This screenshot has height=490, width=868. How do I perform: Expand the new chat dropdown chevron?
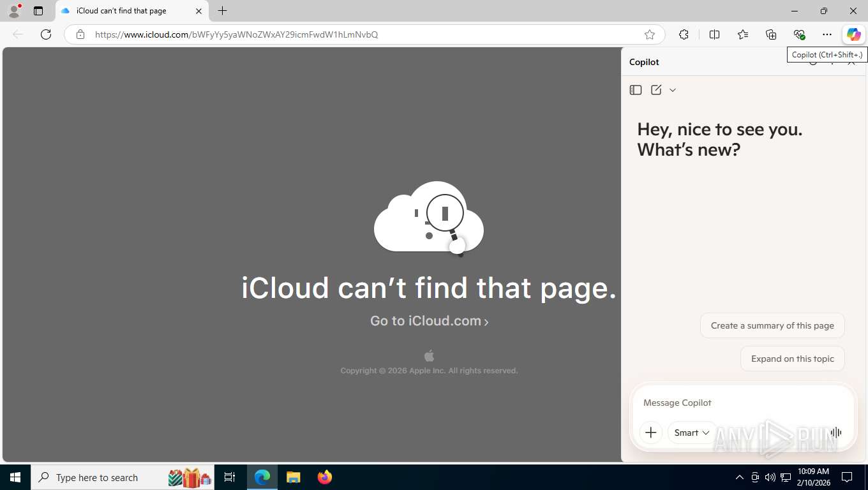(673, 90)
